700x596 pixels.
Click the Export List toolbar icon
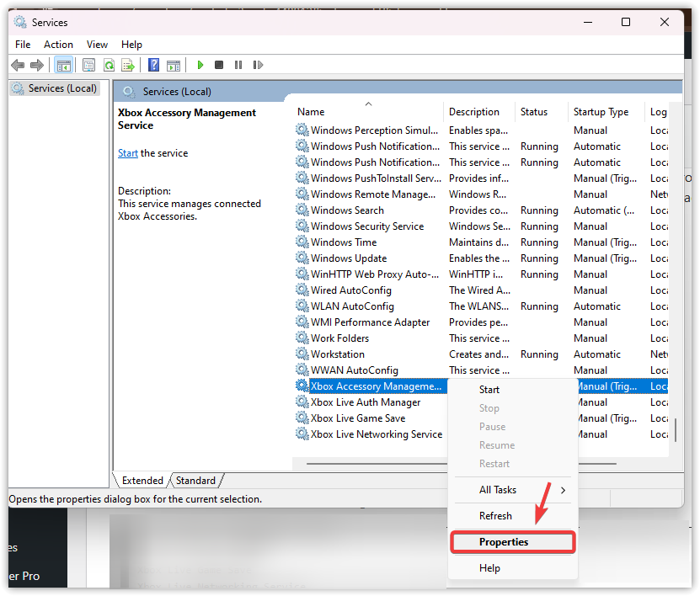pyautogui.click(x=128, y=65)
